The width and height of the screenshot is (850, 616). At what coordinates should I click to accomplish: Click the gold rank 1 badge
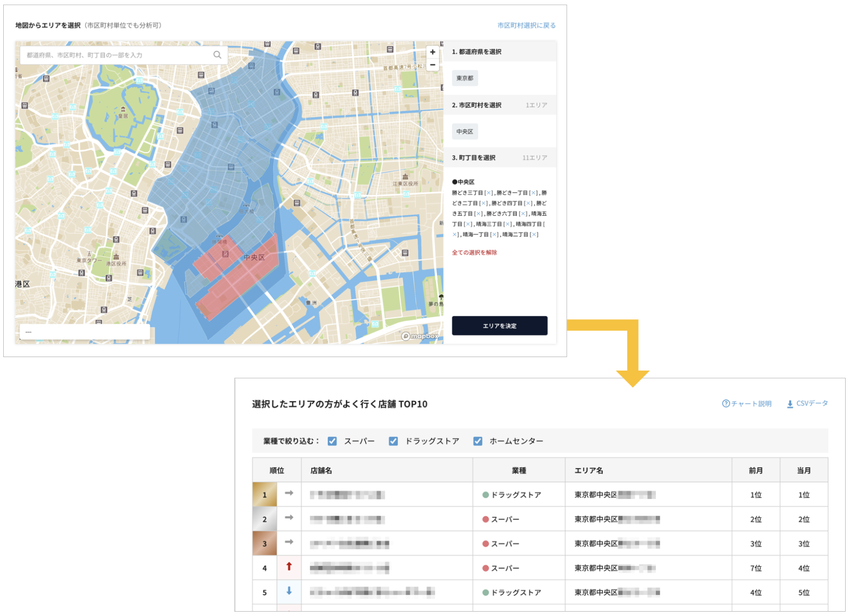265,495
